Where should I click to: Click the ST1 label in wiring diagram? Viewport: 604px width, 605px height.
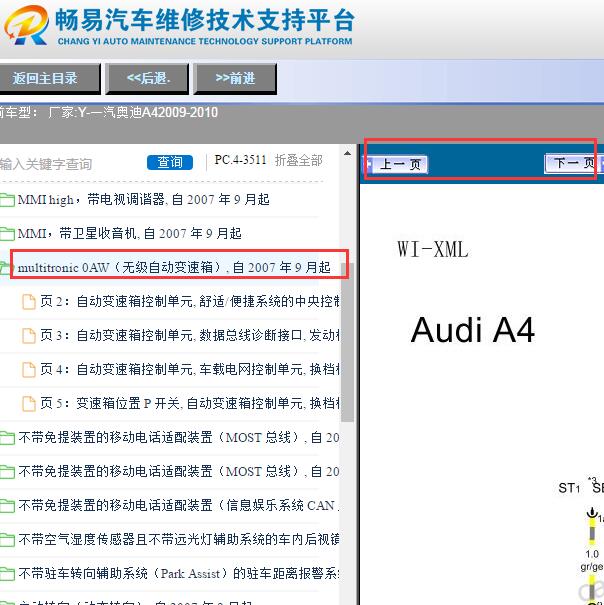[569, 488]
